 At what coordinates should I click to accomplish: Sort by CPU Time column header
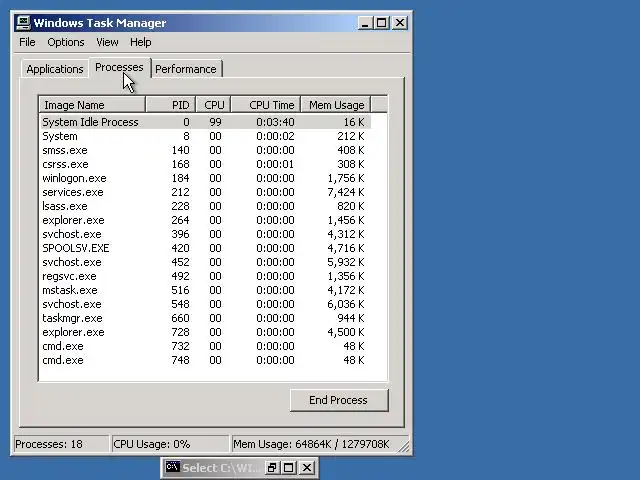(x=266, y=105)
